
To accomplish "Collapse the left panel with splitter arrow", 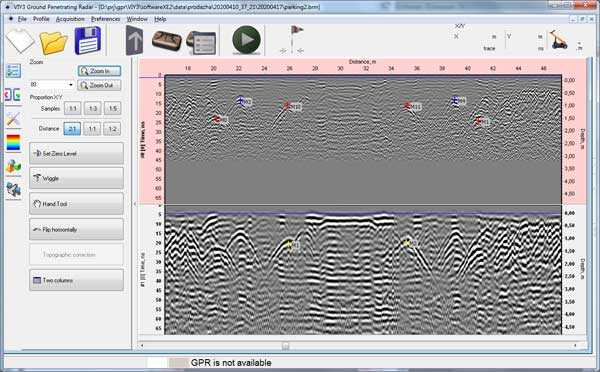I will coord(135,204).
